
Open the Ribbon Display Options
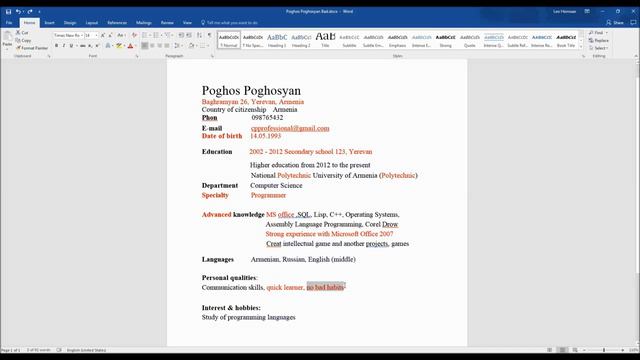click(587, 11)
